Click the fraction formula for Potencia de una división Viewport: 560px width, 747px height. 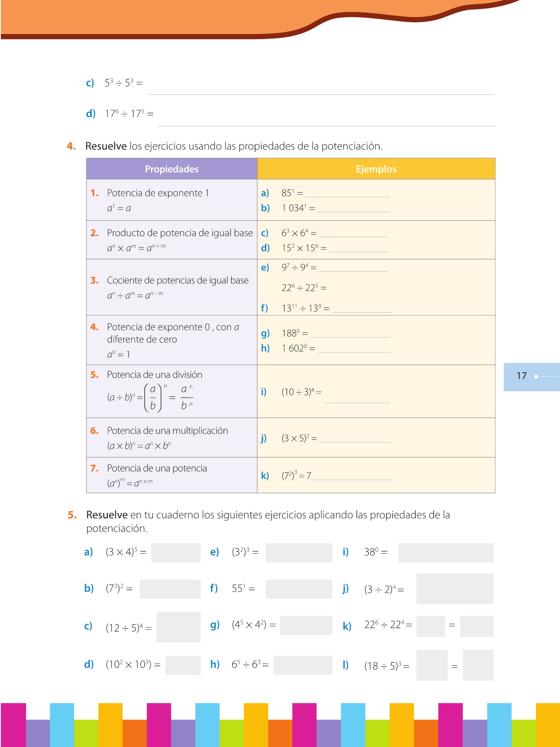150,397
